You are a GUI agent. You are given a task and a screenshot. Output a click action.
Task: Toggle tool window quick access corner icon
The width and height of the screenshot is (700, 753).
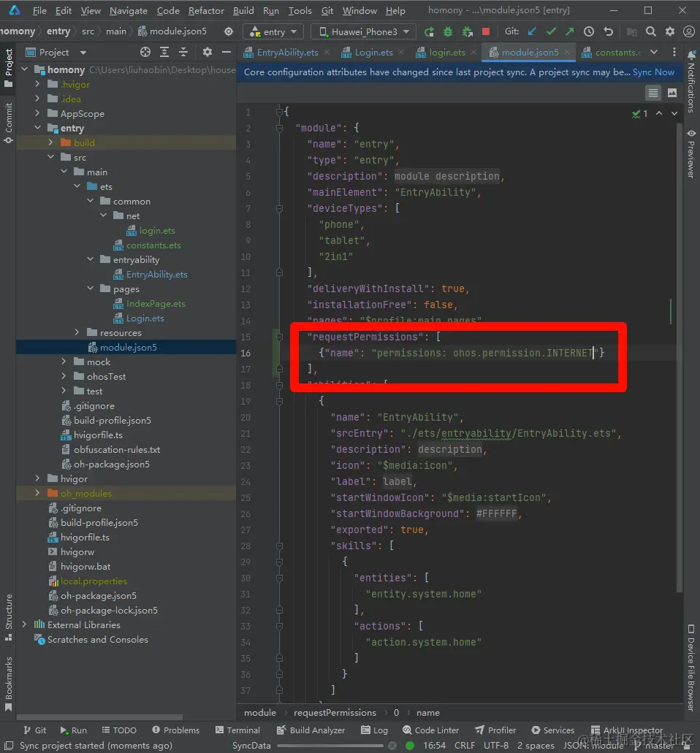pyautogui.click(x=9, y=745)
